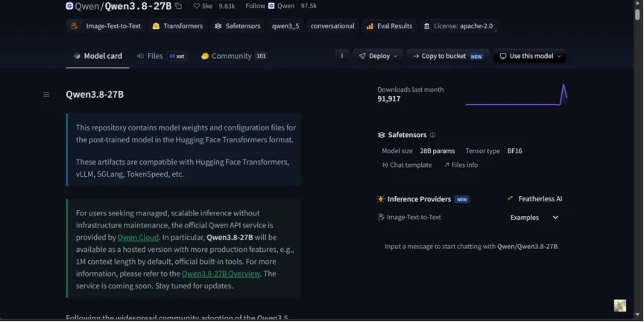Viewport: 644px width, 322px height.
Task: Click the Community 101 discussions badge
Action: click(x=261, y=56)
